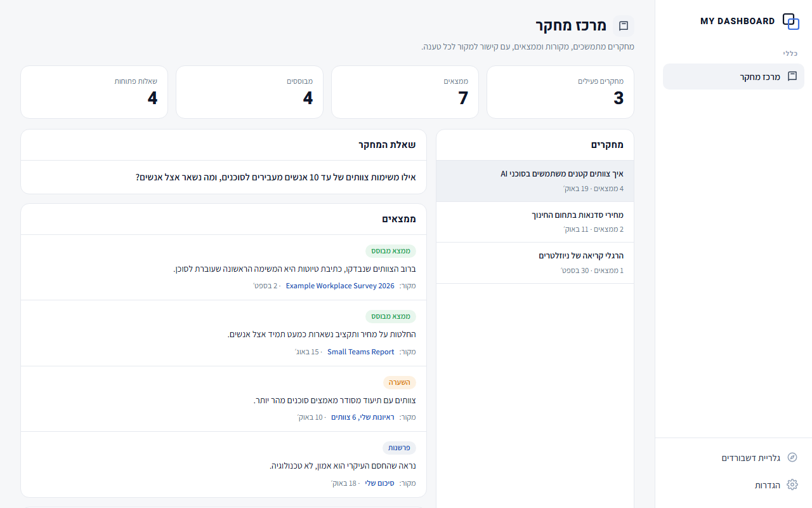Open מרכז מחקר in the sidebar
The image size is (812, 508).
[x=733, y=76]
